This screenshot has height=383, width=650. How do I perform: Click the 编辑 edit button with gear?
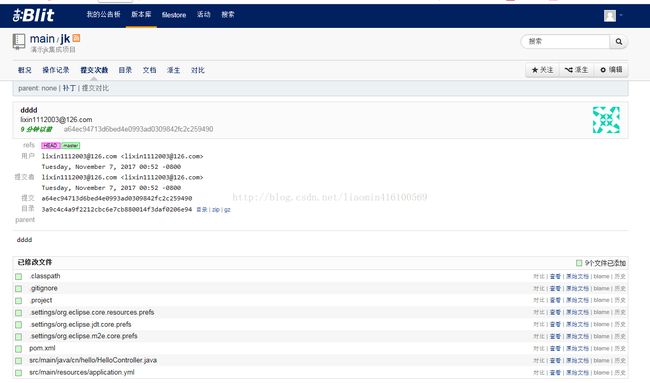click(611, 70)
